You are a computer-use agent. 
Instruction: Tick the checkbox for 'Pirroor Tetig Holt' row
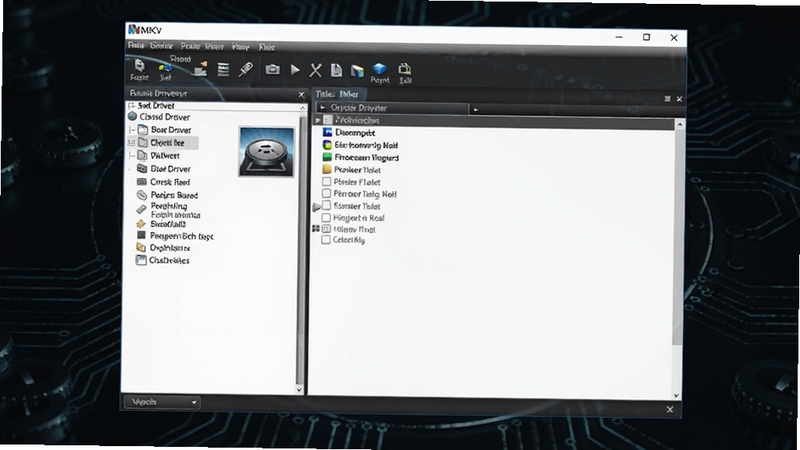[327, 193]
